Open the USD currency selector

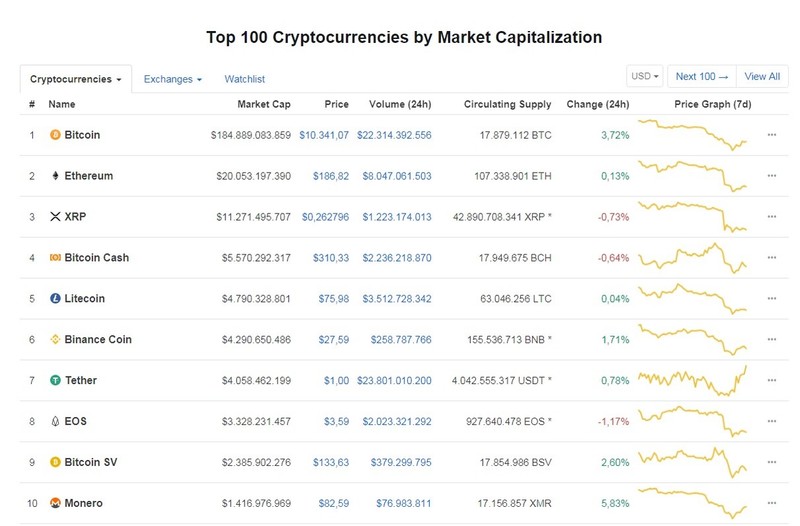644,77
